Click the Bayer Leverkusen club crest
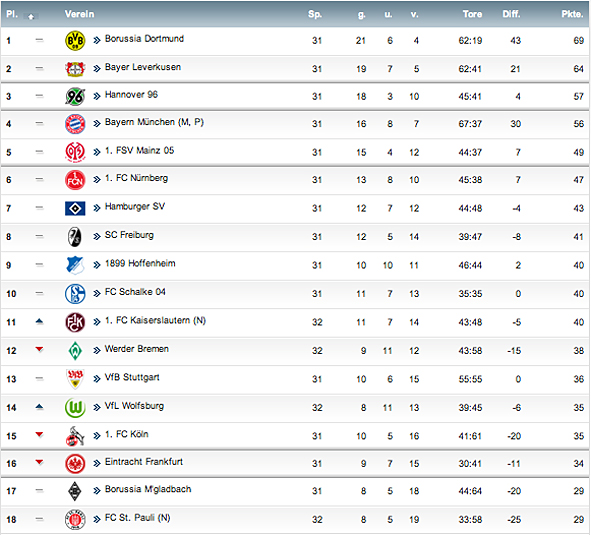 click(75, 69)
